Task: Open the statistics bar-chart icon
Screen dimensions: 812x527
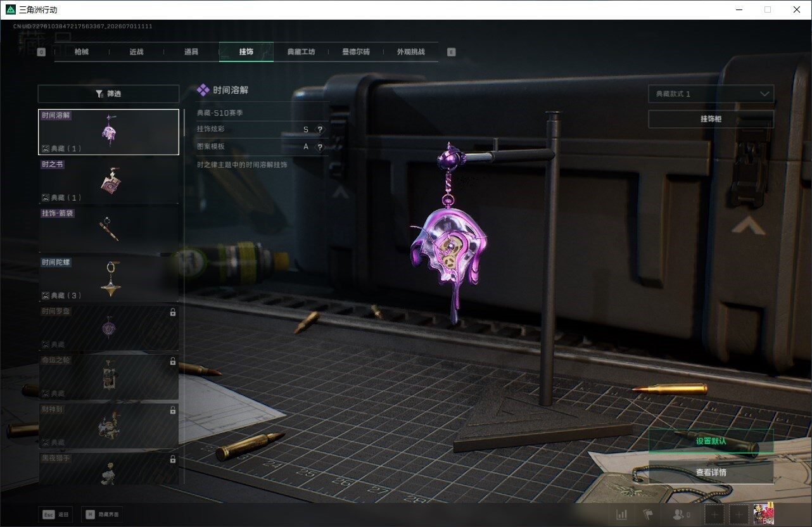Action: pyautogui.click(x=622, y=515)
